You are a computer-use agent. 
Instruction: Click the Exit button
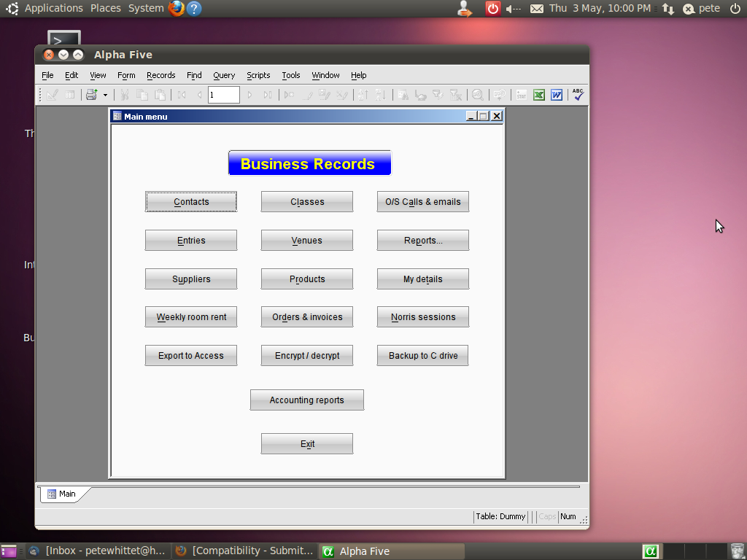(307, 443)
